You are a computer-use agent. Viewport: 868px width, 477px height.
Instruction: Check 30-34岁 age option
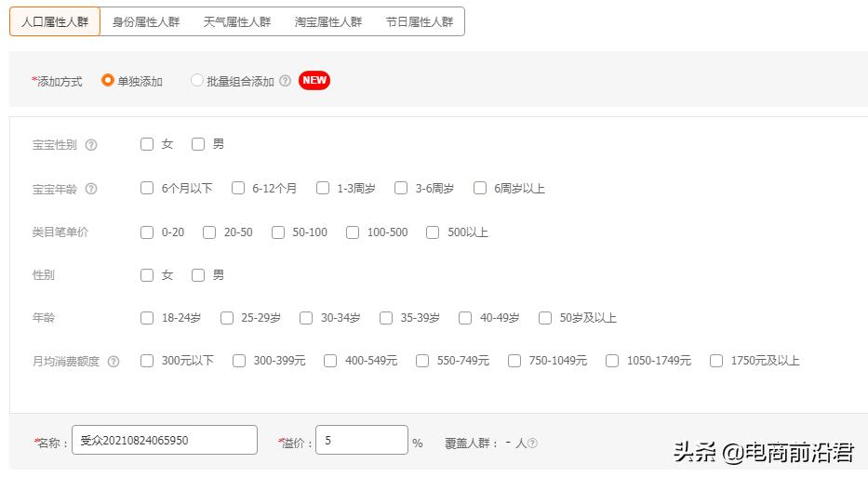click(306, 318)
